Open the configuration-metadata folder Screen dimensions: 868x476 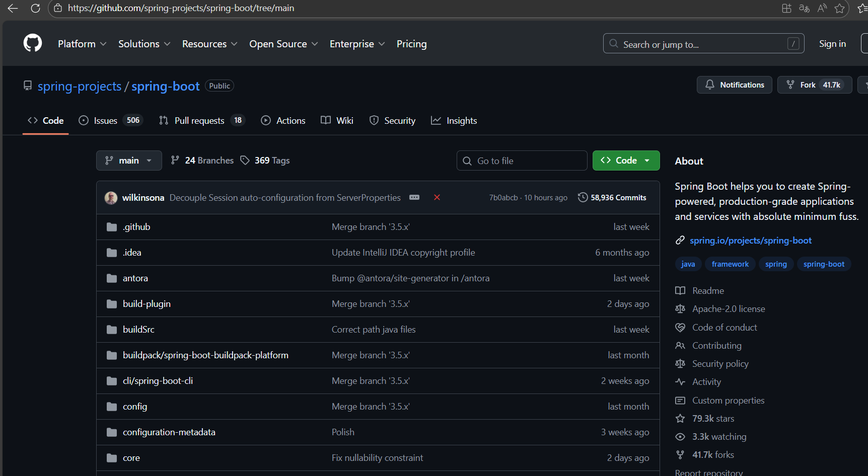[x=169, y=432]
